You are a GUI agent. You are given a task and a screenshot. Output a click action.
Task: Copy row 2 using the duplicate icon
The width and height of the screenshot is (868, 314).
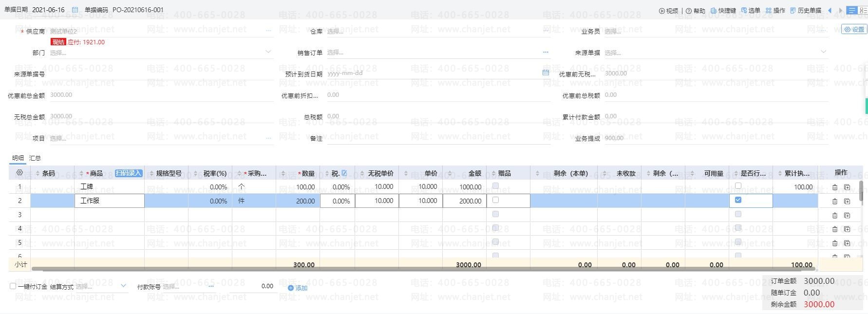pyautogui.click(x=847, y=201)
